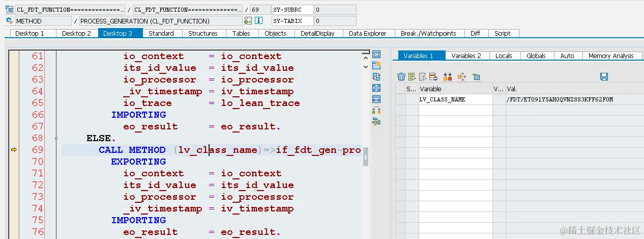
Task: Click the METHOD event type field
Action: pyautogui.click(x=43, y=21)
